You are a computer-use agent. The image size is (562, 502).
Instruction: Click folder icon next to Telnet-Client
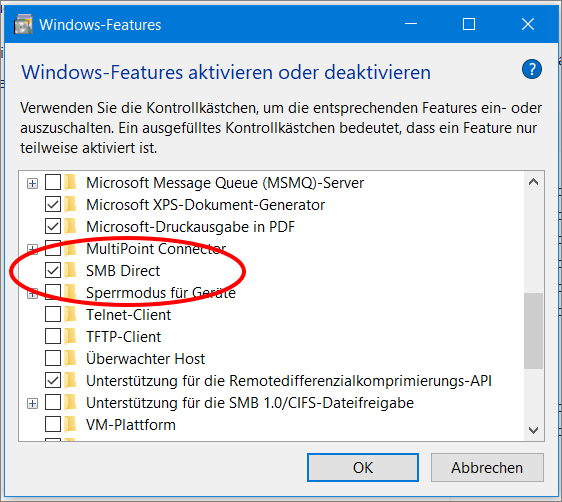pyautogui.click(x=71, y=315)
